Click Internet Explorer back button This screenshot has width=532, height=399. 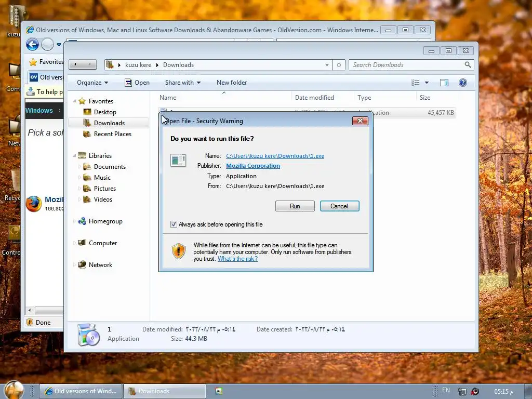(33, 45)
